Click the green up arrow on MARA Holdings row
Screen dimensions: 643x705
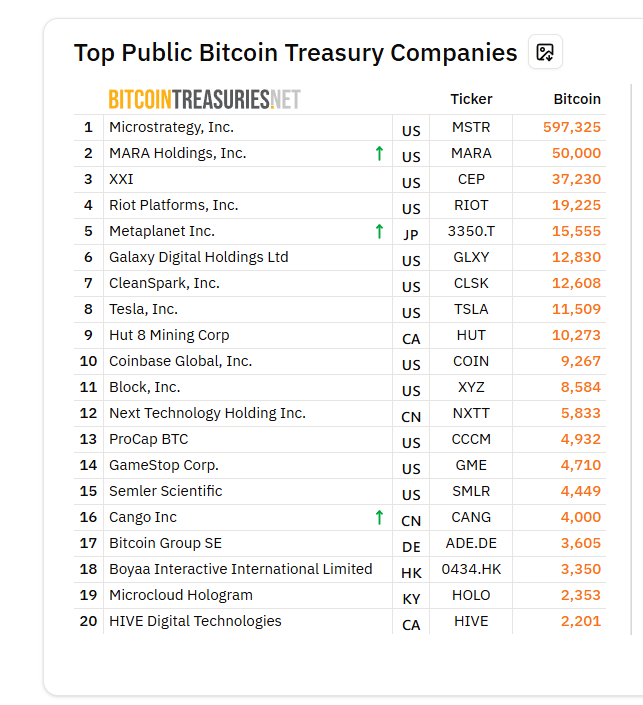click(x=379, y=153)
